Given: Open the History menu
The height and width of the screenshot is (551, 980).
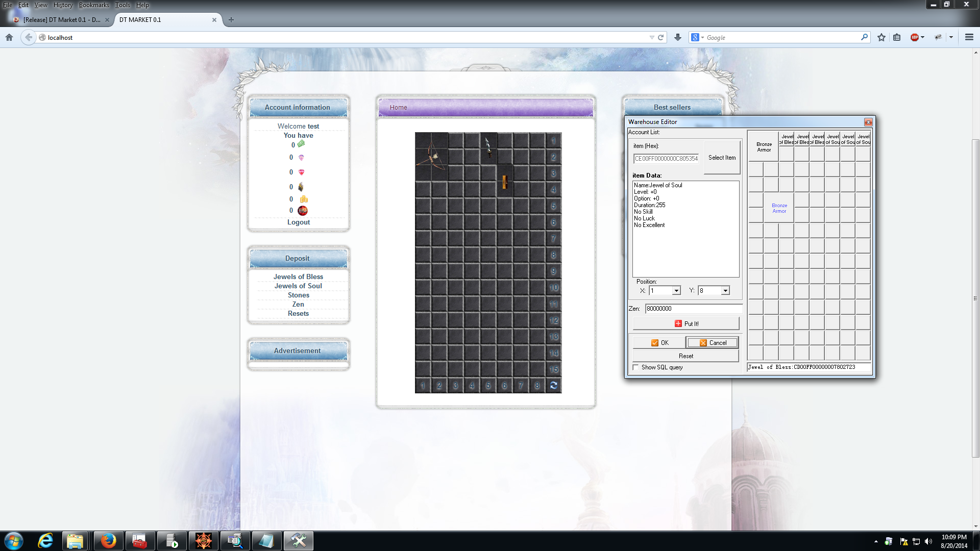Looking at the screenshot, I should click(x=63, y=5).
